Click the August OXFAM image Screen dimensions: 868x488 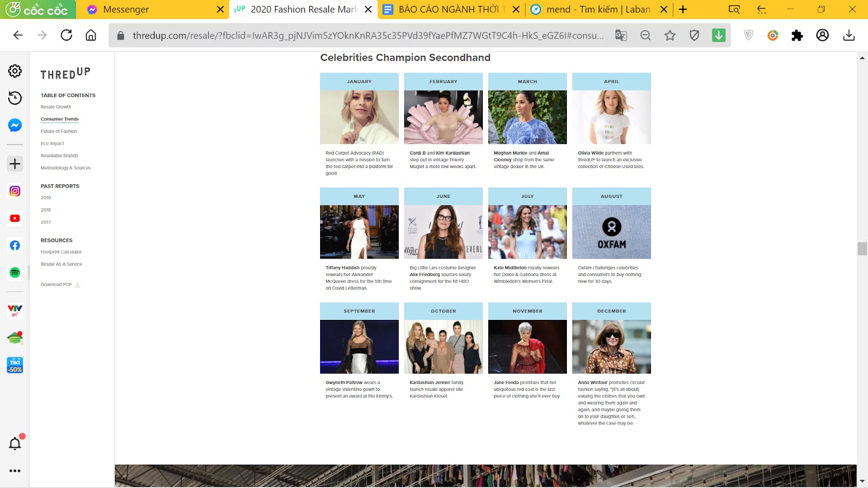coord(611,232)
